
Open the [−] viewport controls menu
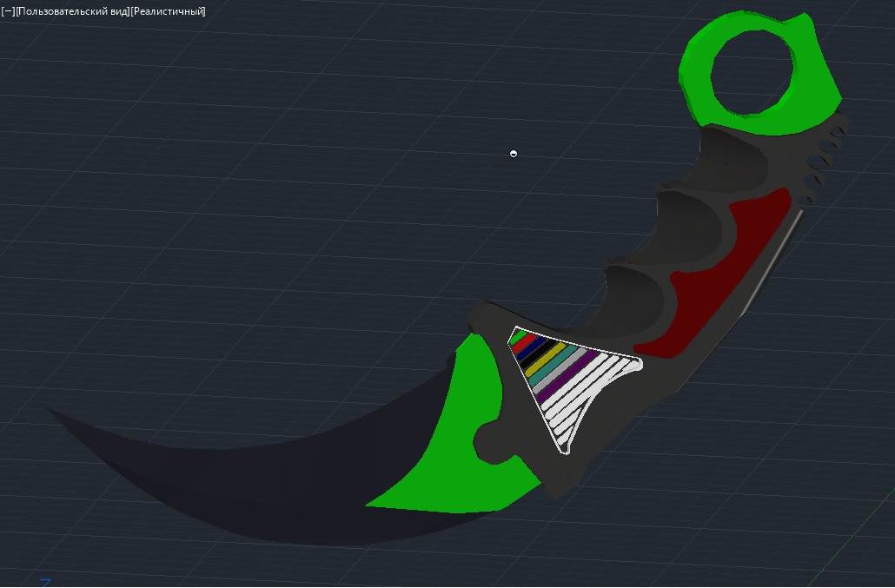(8, 11)
